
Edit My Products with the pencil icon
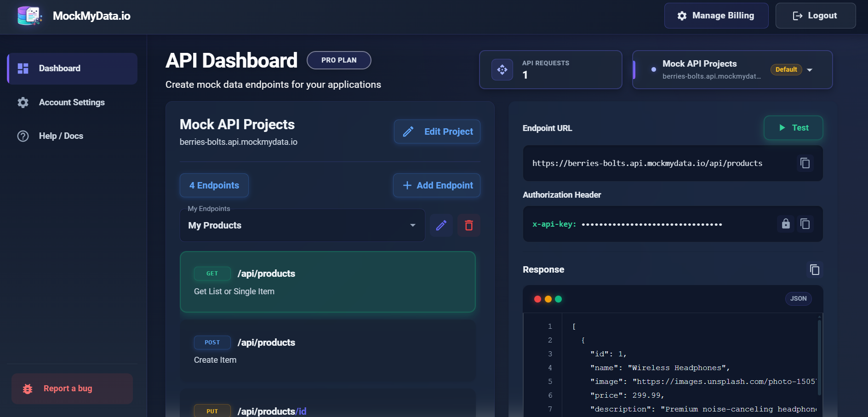[x=441, y=225]
